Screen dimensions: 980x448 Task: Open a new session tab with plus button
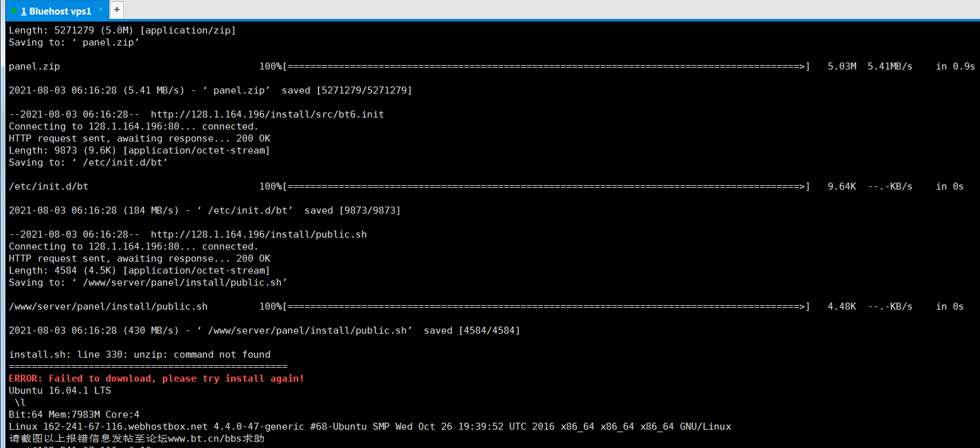tap(117, 10)
